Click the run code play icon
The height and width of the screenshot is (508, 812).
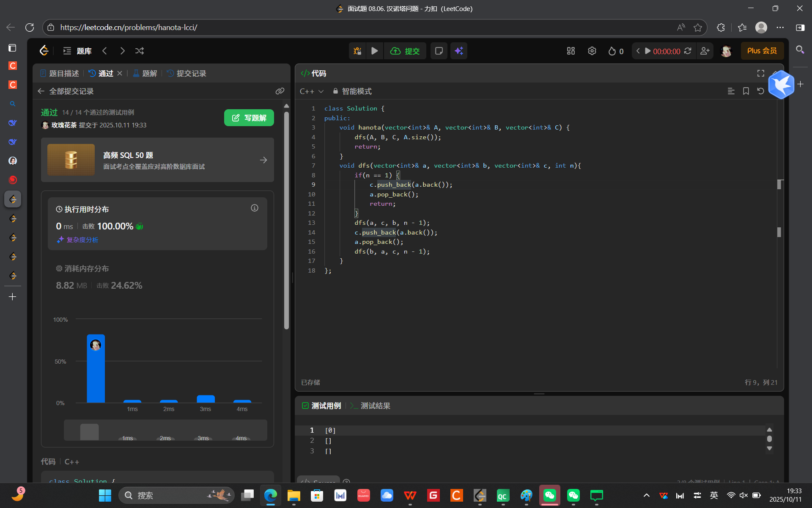point(374,51)
